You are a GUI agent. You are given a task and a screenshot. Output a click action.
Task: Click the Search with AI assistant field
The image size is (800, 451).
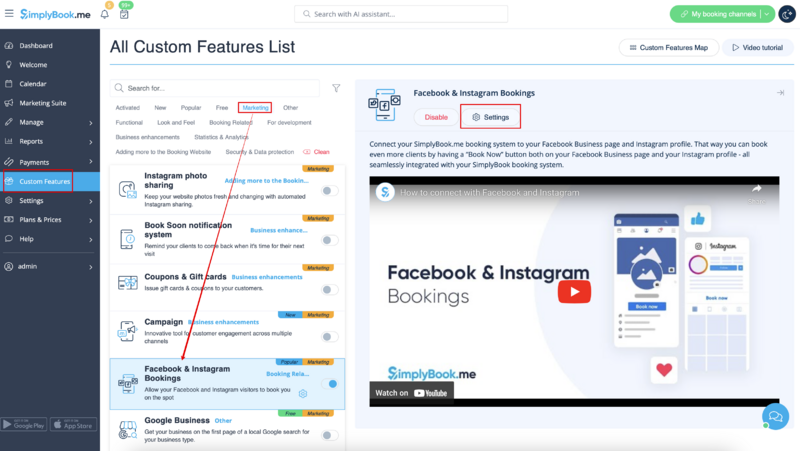pyautogui.click(x=401, y=14)
